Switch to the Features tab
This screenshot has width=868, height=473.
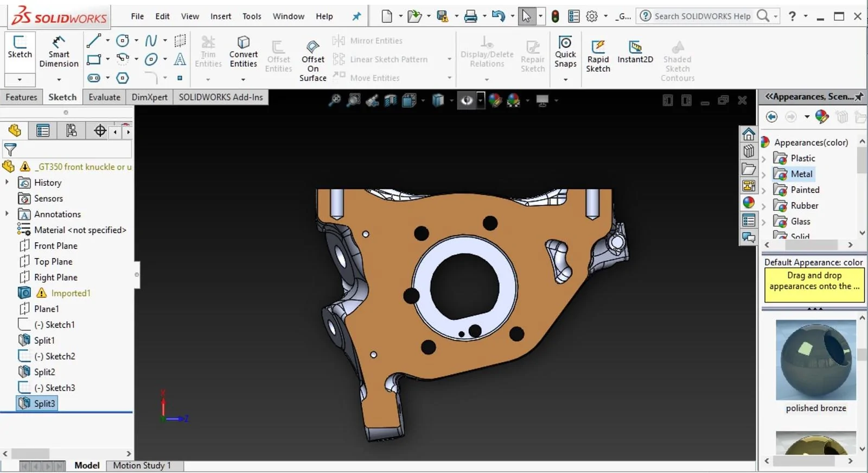pos(21,97)
